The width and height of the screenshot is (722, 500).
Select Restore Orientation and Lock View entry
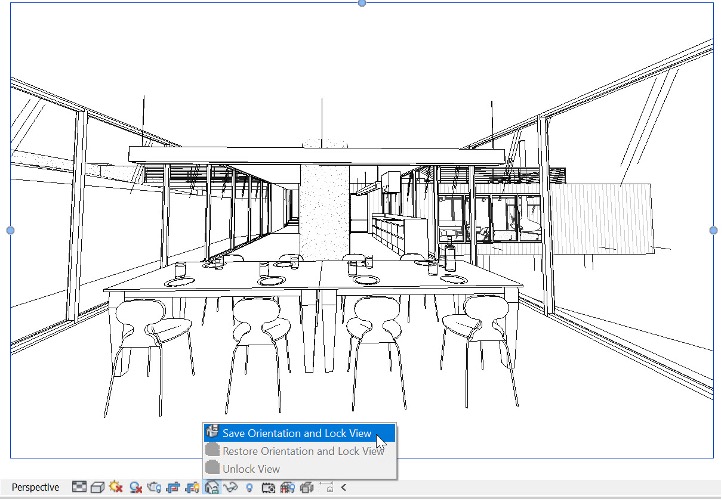pos(299,451)
